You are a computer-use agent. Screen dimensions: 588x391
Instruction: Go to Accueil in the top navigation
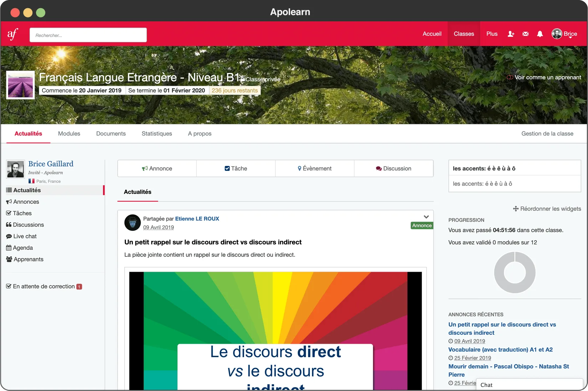432,34
